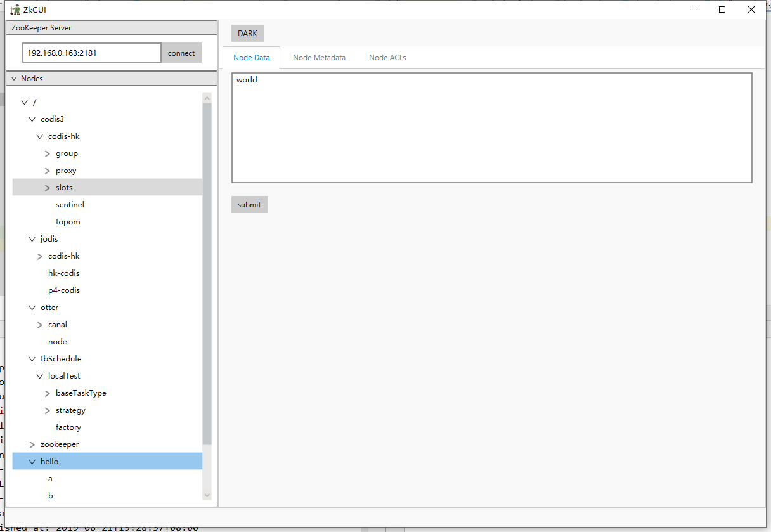771x532 pixels.
Task: Expand the strategy node
Action: [48, 410]
